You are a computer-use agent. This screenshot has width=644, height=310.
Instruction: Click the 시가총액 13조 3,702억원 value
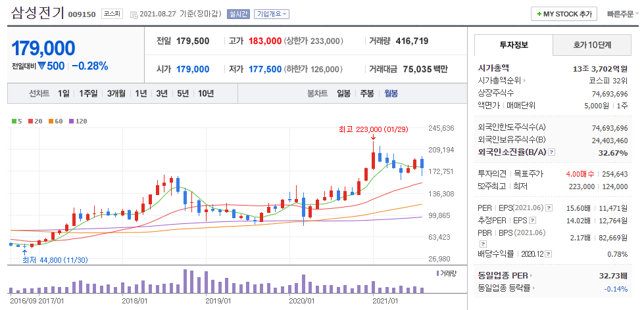pyautogui.click(x=600, y=68)
